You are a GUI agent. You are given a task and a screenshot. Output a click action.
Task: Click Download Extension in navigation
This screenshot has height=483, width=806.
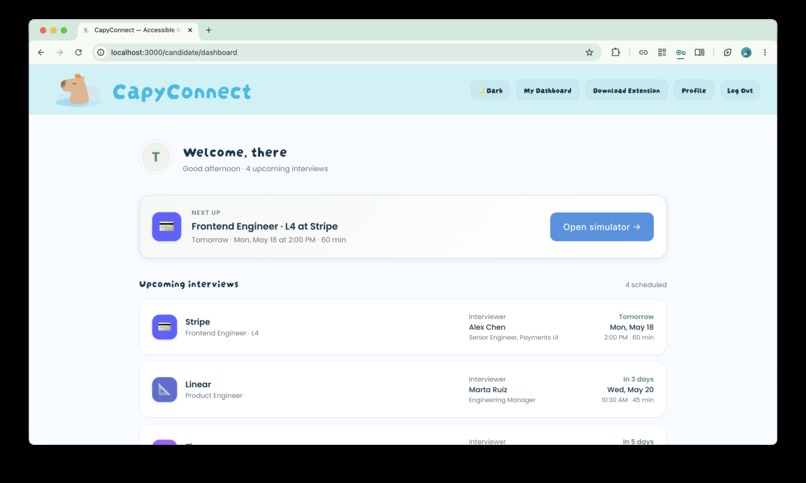[627, 90]
